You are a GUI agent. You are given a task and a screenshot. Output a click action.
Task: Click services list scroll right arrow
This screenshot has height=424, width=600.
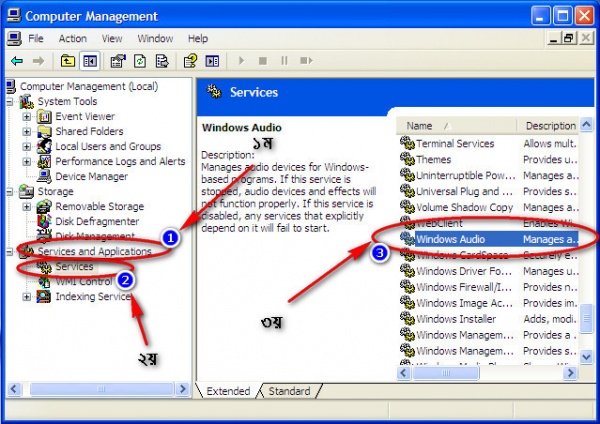[570, 372]
